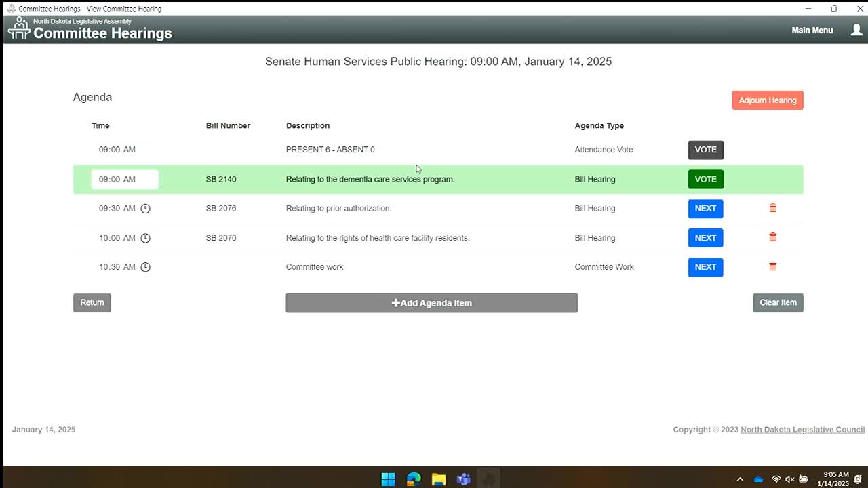Click NEXT for the Committee work item
The image size is (868, 488).
coord(705,267)
